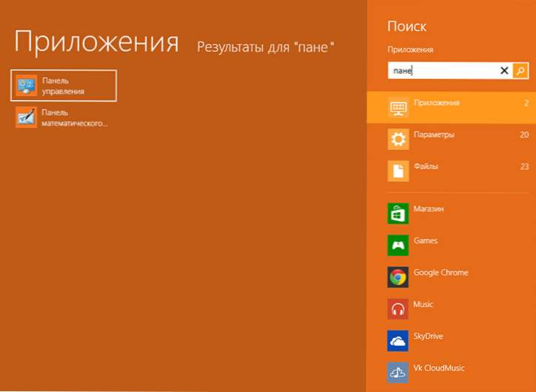The image size is (536, 392).
Task: Open the Google Chrome icon
Action: pos(398,277)
